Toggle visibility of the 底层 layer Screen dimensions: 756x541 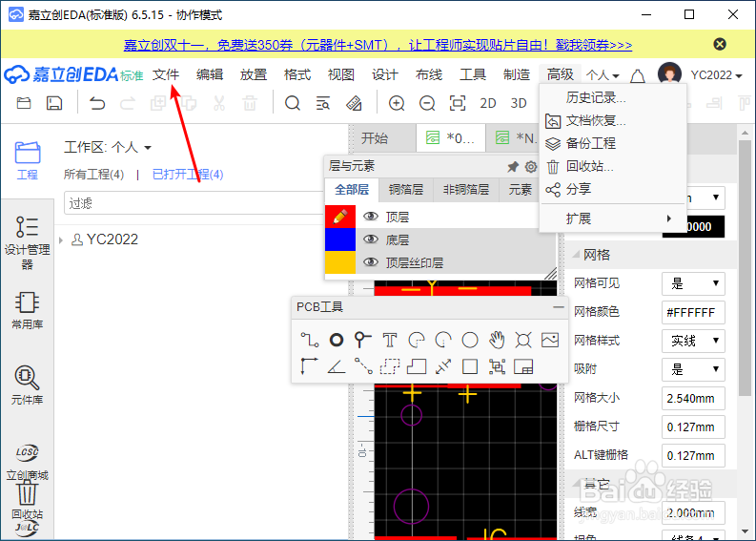coord(370,239)
